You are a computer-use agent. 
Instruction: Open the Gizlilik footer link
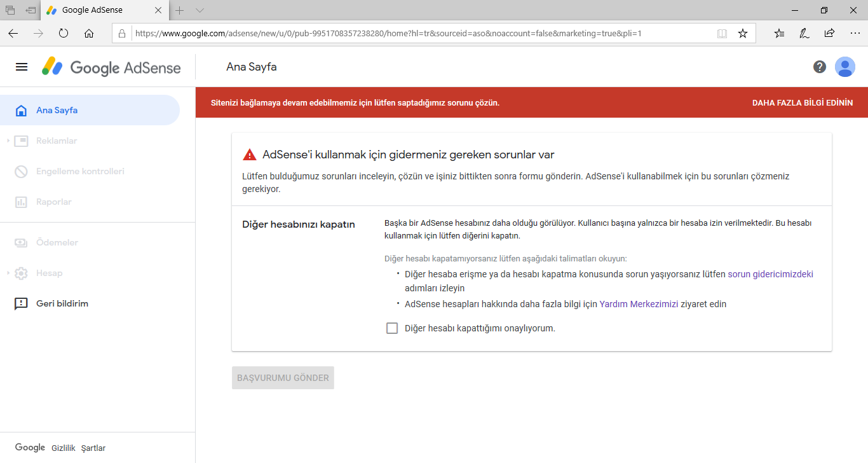tap(64, 448)
